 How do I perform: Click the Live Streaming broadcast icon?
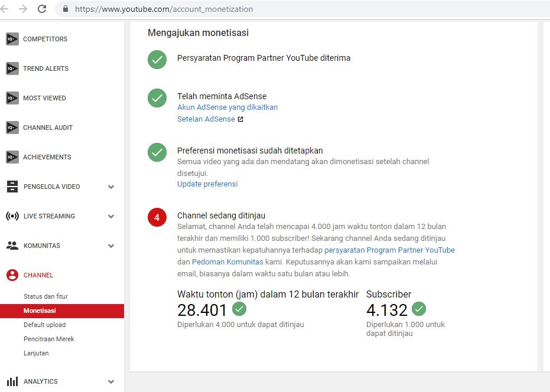point(12,216)
